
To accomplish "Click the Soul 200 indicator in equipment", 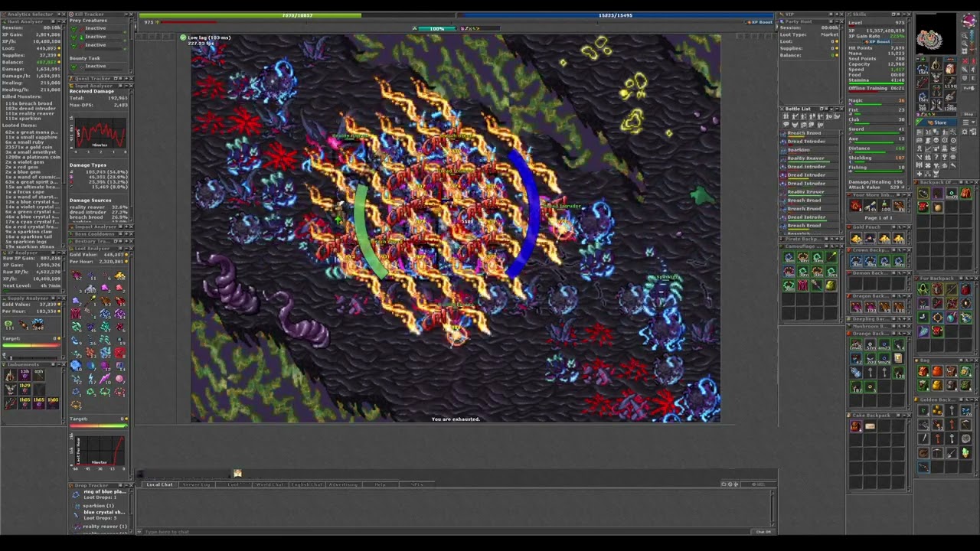I will pos(923,107).
